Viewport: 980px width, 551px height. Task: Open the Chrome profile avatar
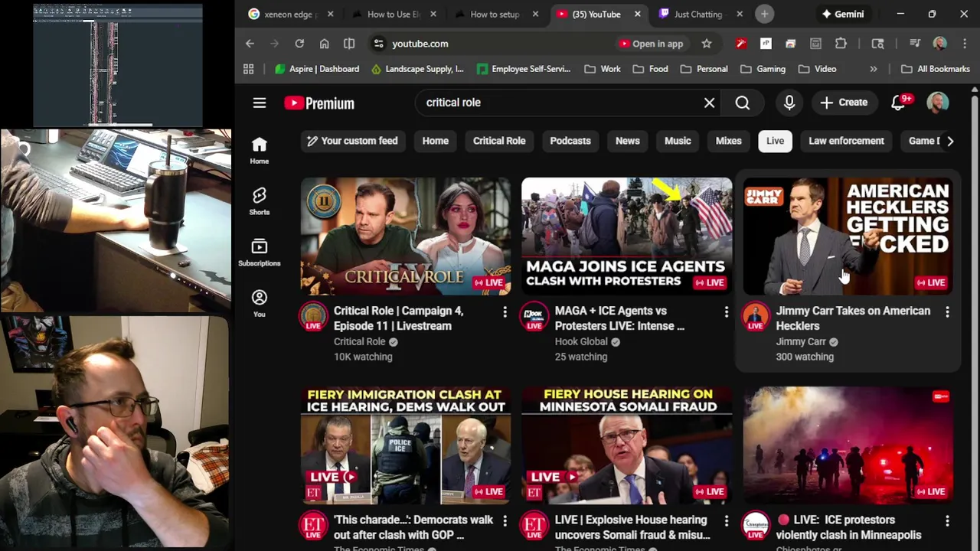click(x=940, y=44)
